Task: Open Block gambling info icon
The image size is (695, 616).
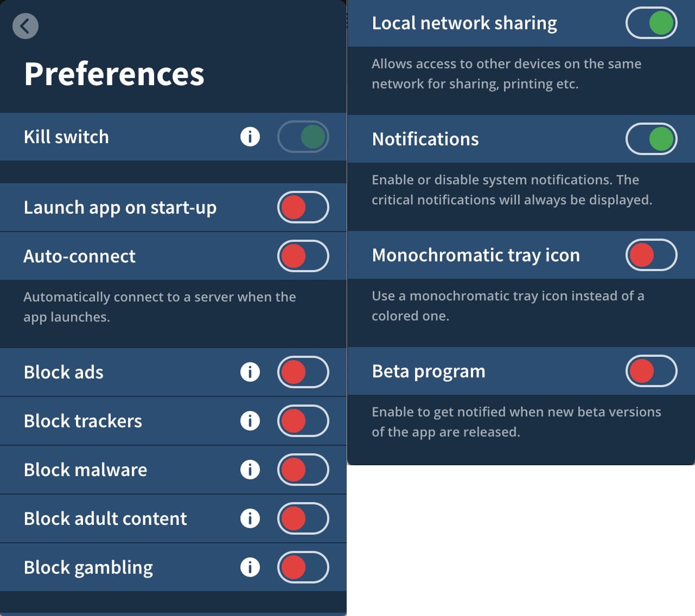Action: click(250, 567)
